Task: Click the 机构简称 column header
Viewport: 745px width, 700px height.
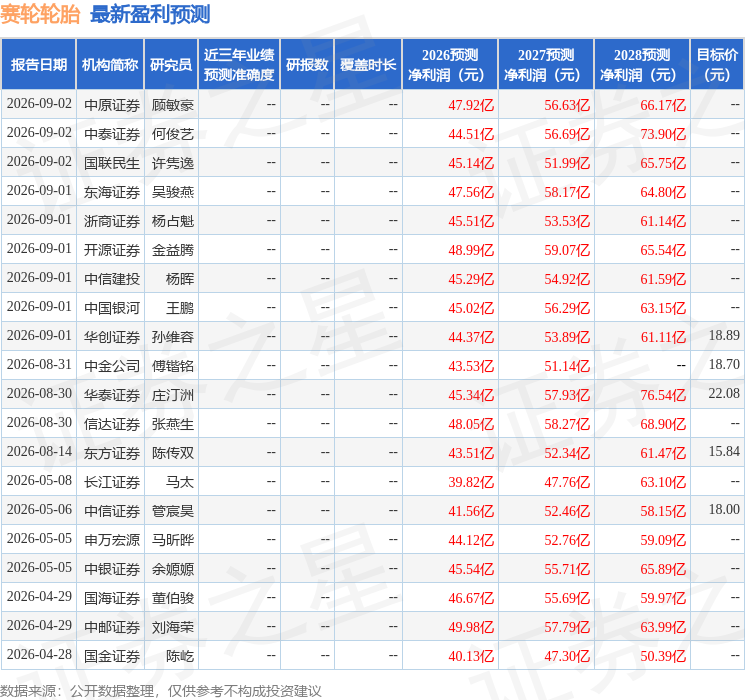Action: 110,64
